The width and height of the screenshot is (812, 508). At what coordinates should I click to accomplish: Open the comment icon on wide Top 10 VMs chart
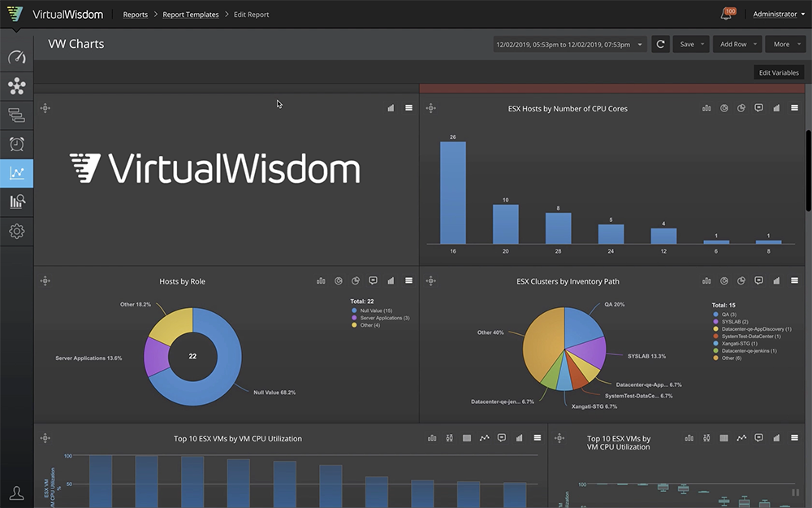point(501,437)
